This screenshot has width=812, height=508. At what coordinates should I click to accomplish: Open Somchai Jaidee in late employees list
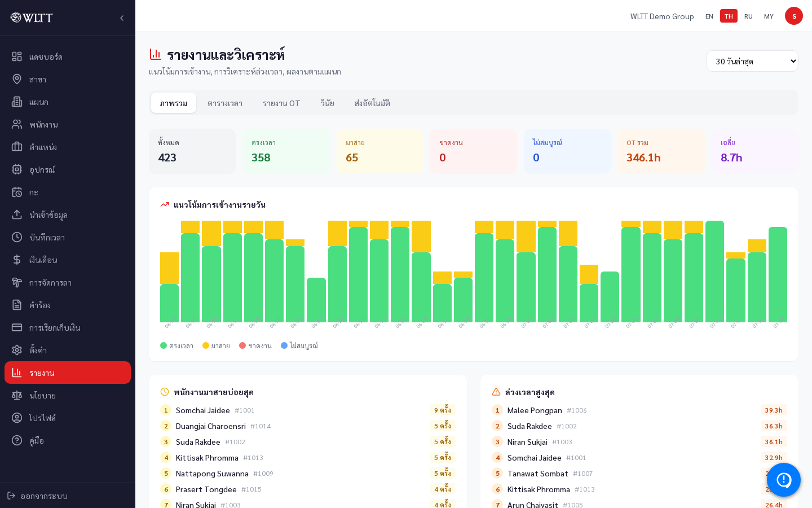pos(203,410)
